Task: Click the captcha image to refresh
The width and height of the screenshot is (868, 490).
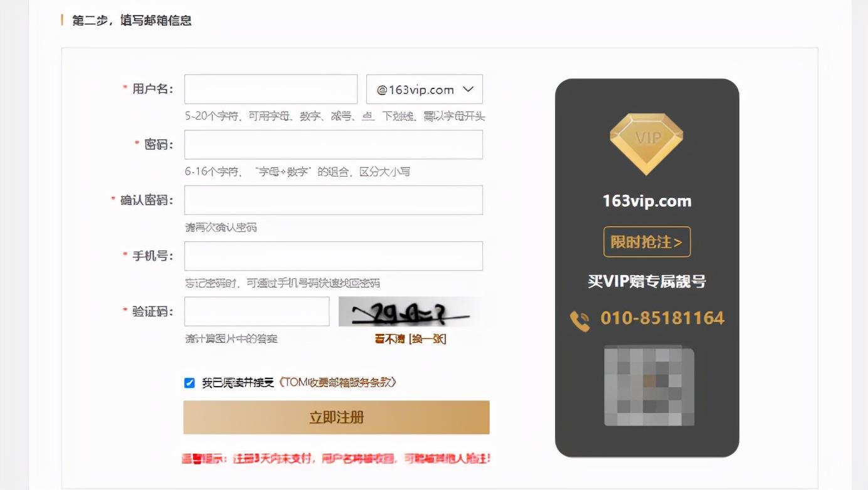Action: [x=410, y=311]
